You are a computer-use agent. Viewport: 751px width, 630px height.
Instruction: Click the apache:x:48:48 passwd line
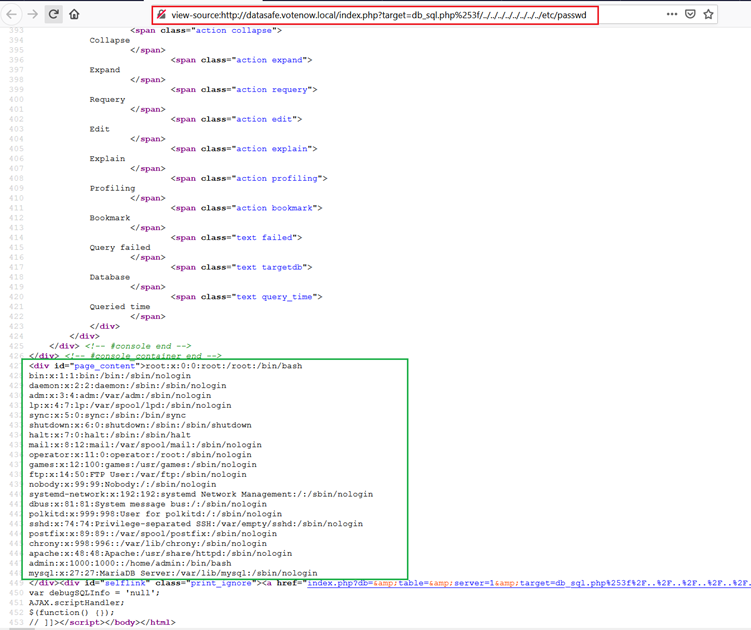(x=160, y=553)
